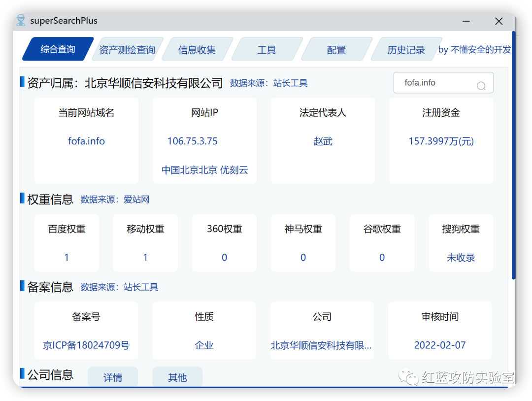
Task: Click the 百度权重 card
Action: click(x=67, y=243)
